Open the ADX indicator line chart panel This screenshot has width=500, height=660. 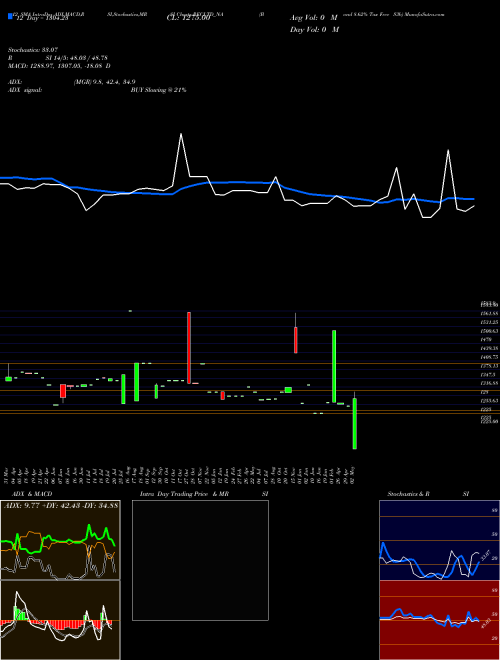click(60, 540)
